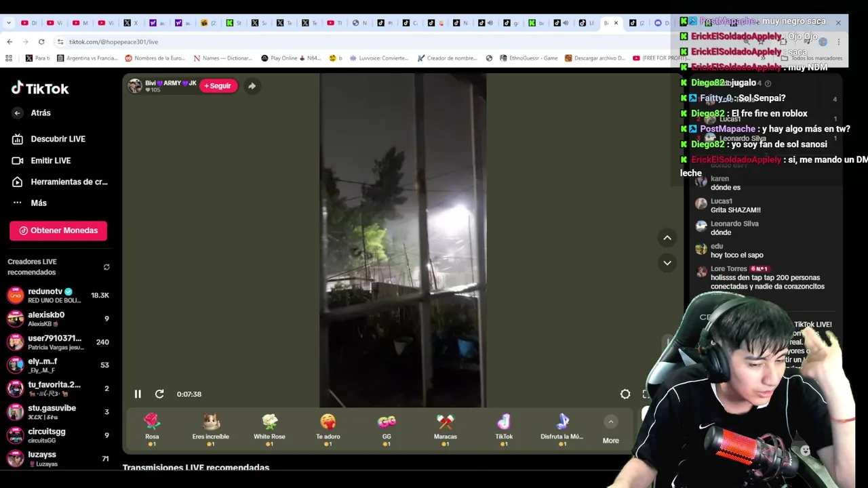Click the Transmisiones LIVE recomendadas heading
The width and height of the screenshot is (868, 488).
click(196, 468)
